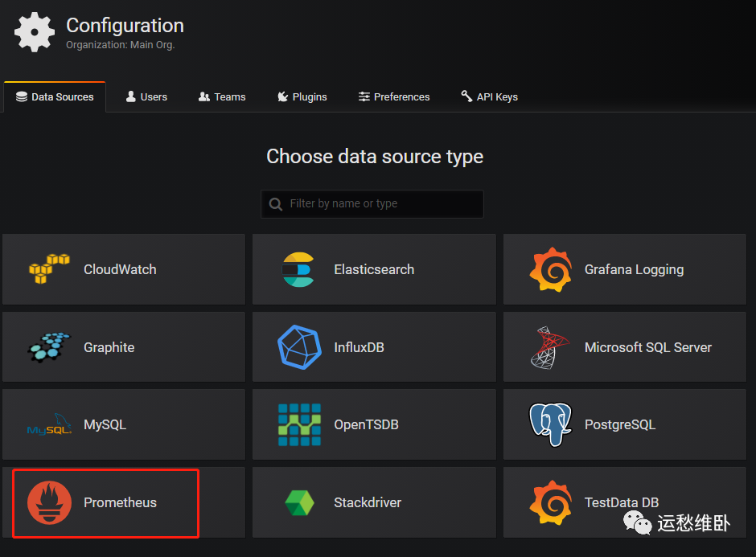
Task: Focus the Filter by name or type field
Action: click(x=372, y=204)
